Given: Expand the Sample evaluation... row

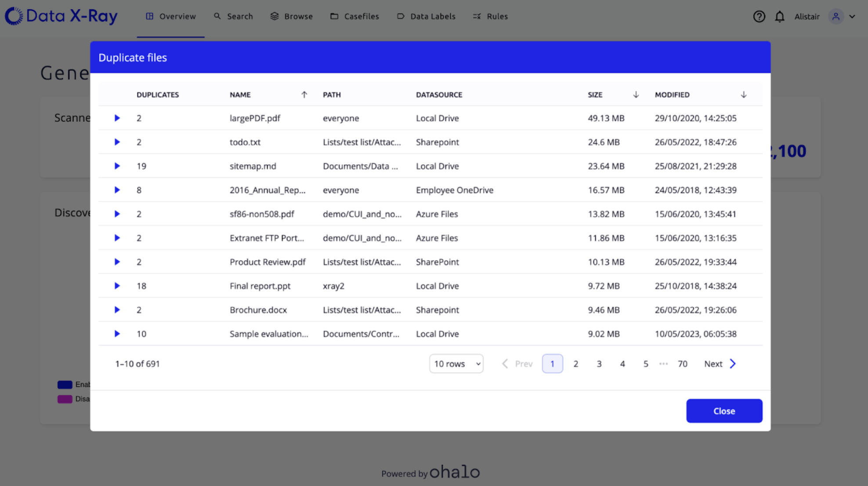Looking at the screenshot, I should coord(117,334).
